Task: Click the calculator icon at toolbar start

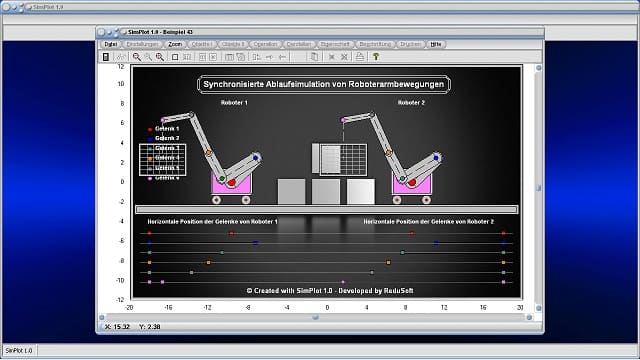Action: tap(106, 57)
